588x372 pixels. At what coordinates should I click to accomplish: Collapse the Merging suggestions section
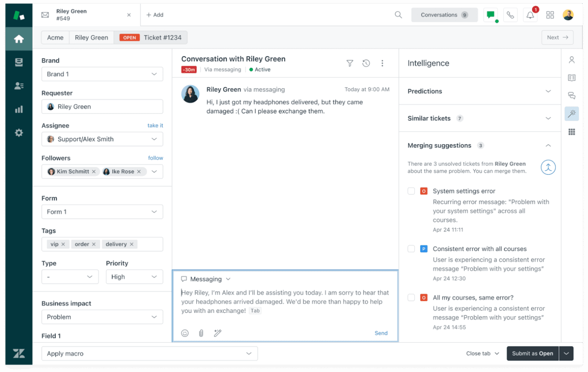(x=548, y=145)
